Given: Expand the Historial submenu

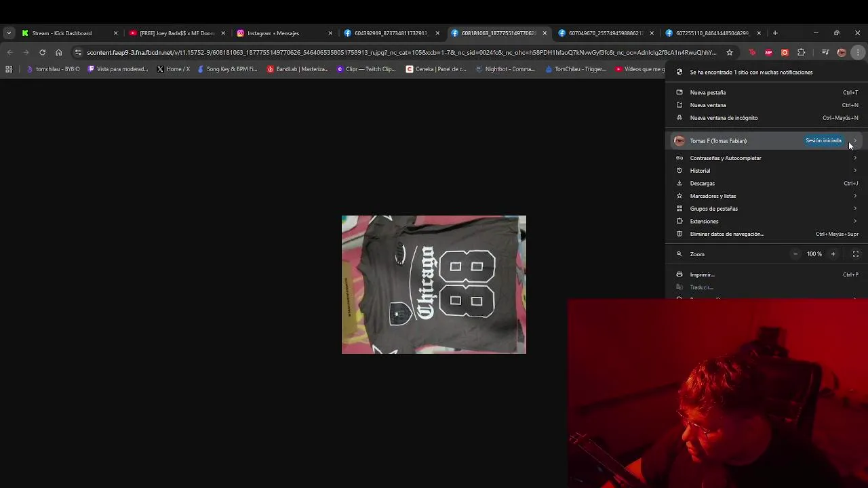Looking at the screenshot, I should (766, 171).
